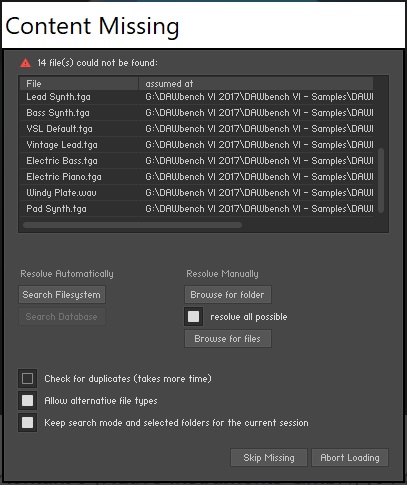
Task: Click the File column header
Action: pyautogui.click(x=79, y=84)
